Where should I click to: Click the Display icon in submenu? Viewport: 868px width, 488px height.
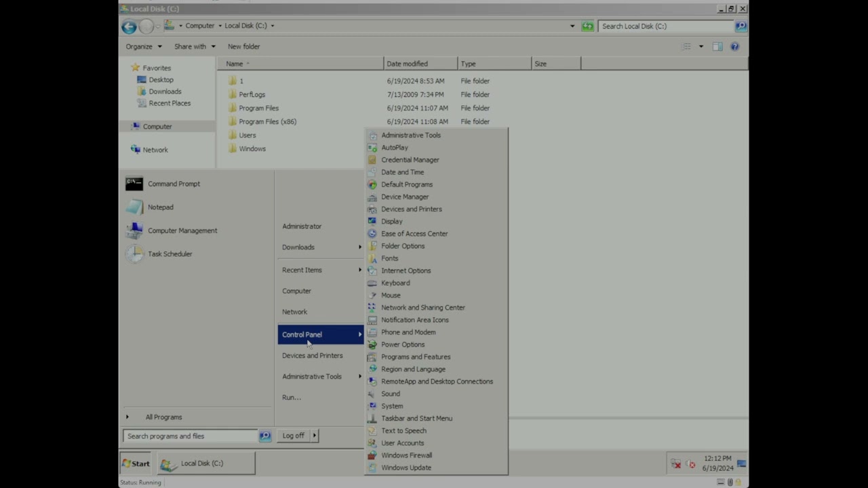point(372,221)
